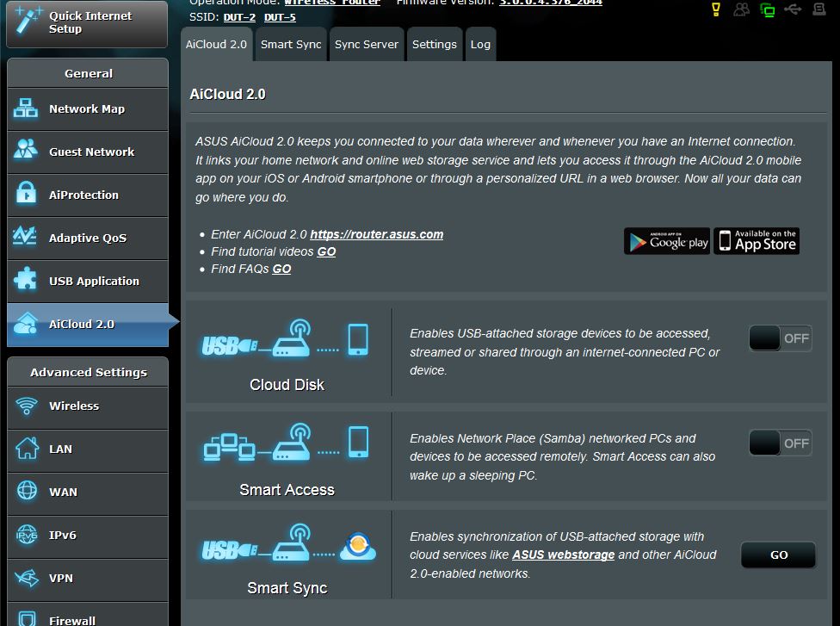The height and width of the screenshot is (626, 840).
Task: Toggle the Cloud Disk switch on
Action: point(780,338)
